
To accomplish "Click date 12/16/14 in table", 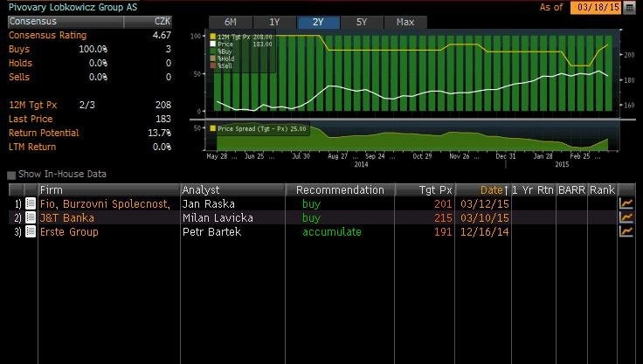I will 484,231.
